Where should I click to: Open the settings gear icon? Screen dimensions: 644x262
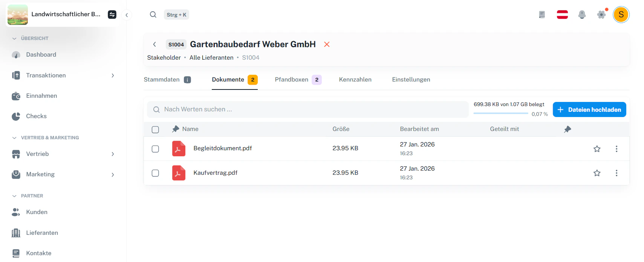click(x=601, y=15)
